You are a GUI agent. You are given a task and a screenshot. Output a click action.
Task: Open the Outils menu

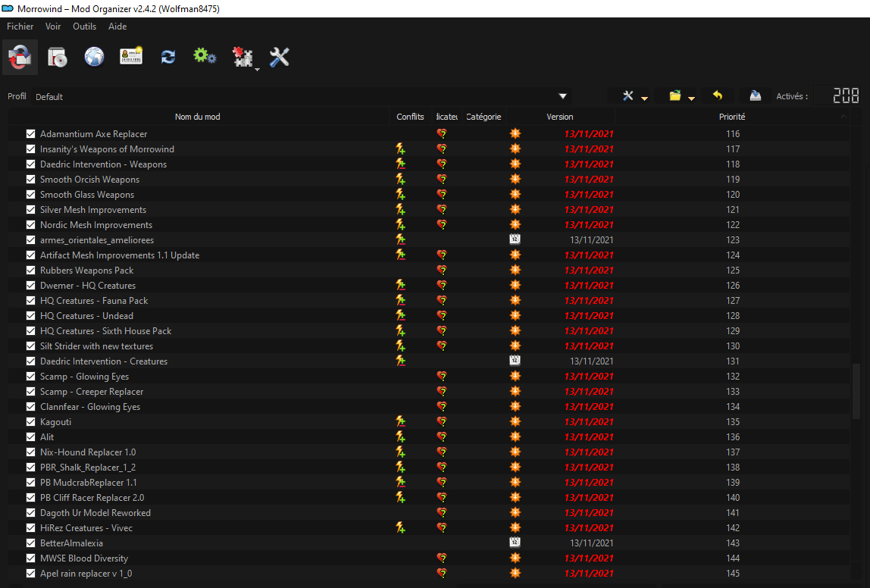(x=84, y=27)
